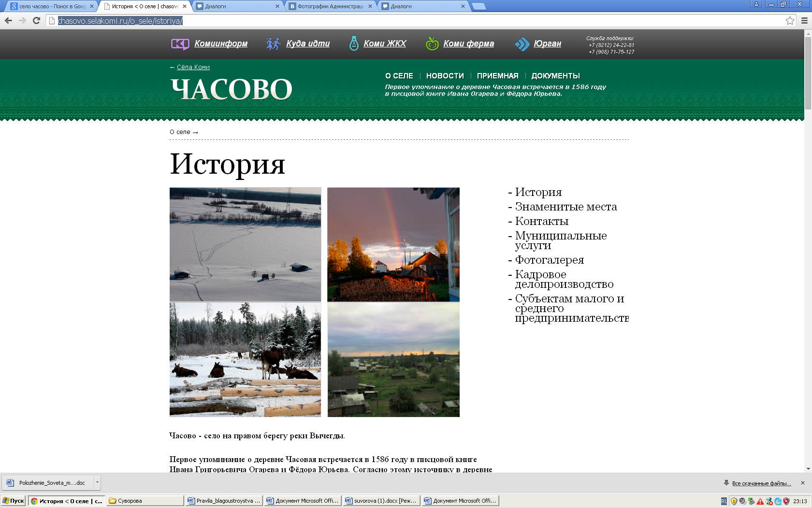
Task: Click the page icon in the address bar
Action: coord(52,21)
